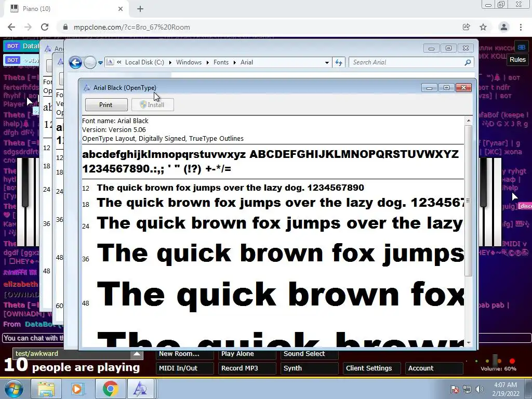Click the font viewer vertical scrollbar thumb
Viewport: 532px width, 399px height.
tap(469, 201)
